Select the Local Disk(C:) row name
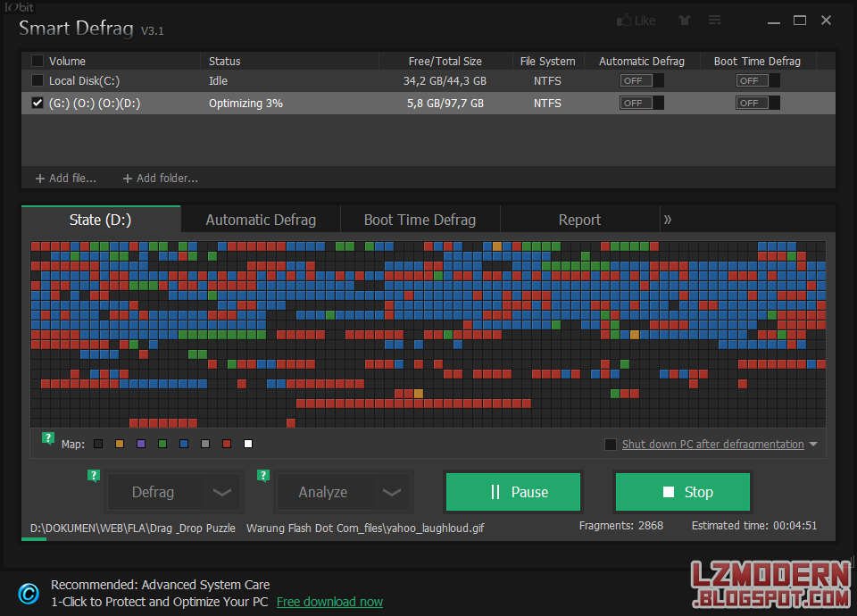The height and width of the screenshot is (616, 857). coord(84,81)
